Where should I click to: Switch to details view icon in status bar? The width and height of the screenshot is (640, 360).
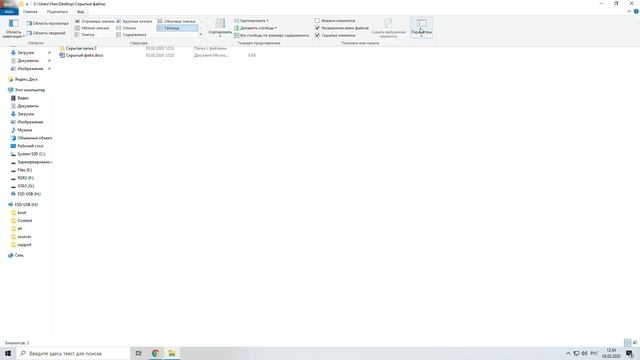627,343
